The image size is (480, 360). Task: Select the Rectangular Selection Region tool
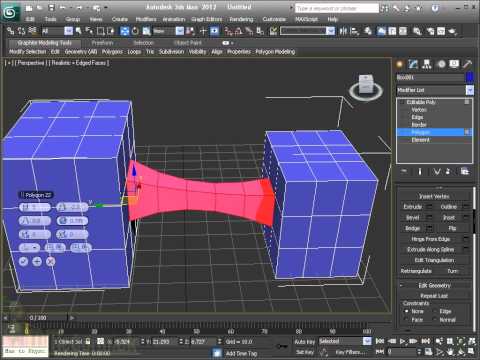100,31
